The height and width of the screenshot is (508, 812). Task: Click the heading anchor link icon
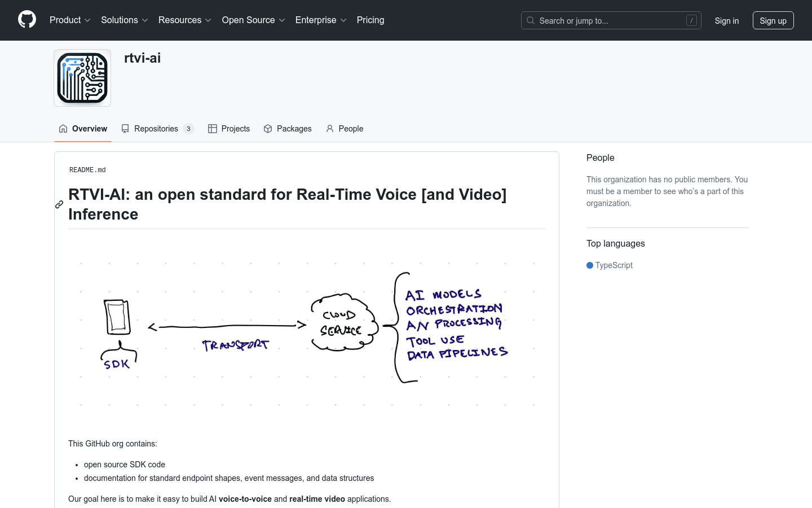pos(59,204)
